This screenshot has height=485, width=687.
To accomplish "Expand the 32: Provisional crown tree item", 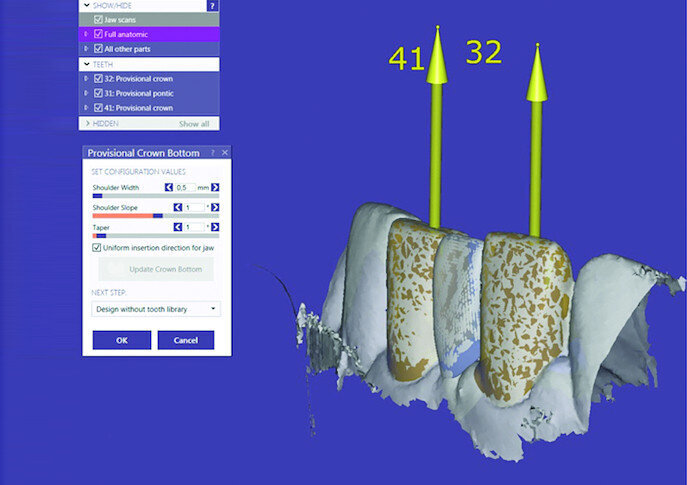I will coord(86,78).
